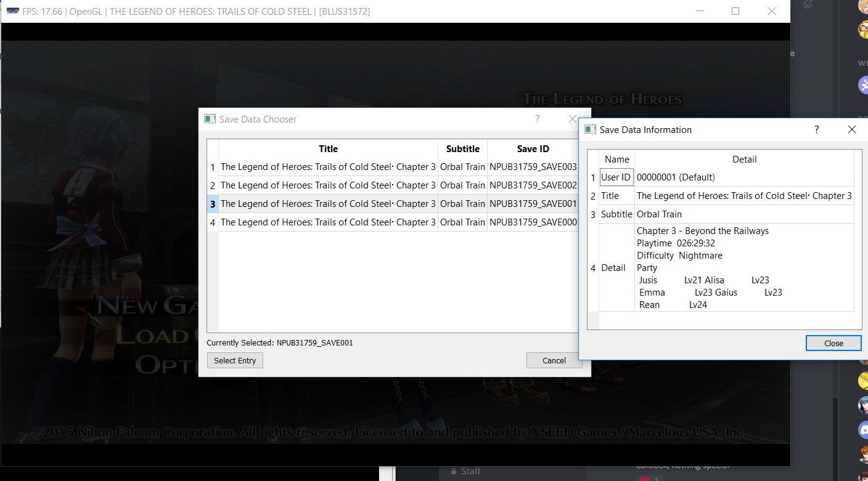Click the Currently Selected status text
The height and width of the screenshot is (481, 868).
[x=280, y=342]
